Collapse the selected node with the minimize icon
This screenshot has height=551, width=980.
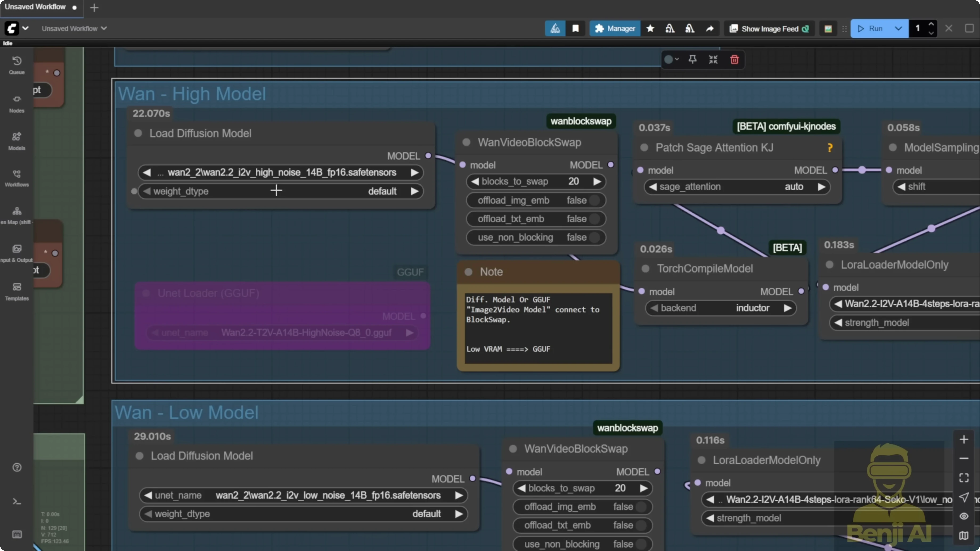click(x=713, y=60)
